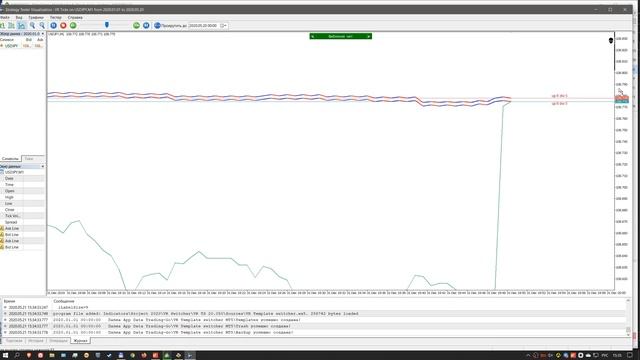Click the taskbar search icon

coord(17,356)
